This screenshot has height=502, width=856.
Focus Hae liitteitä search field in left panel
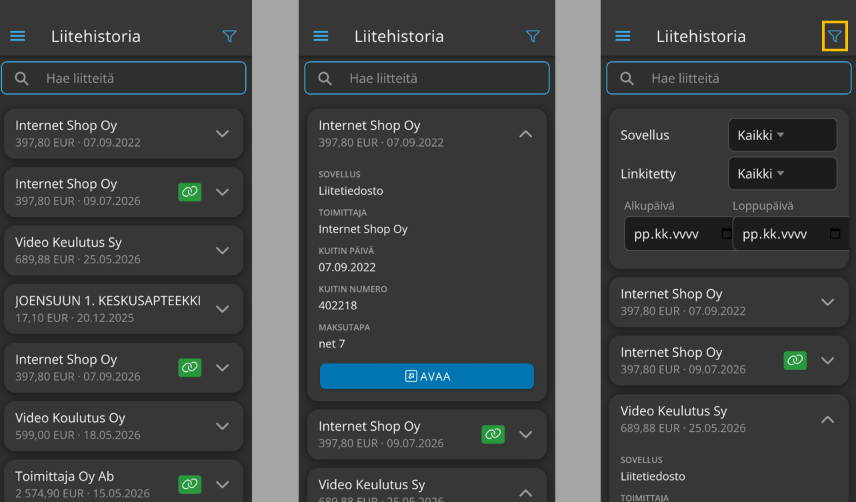click(124, 78)
